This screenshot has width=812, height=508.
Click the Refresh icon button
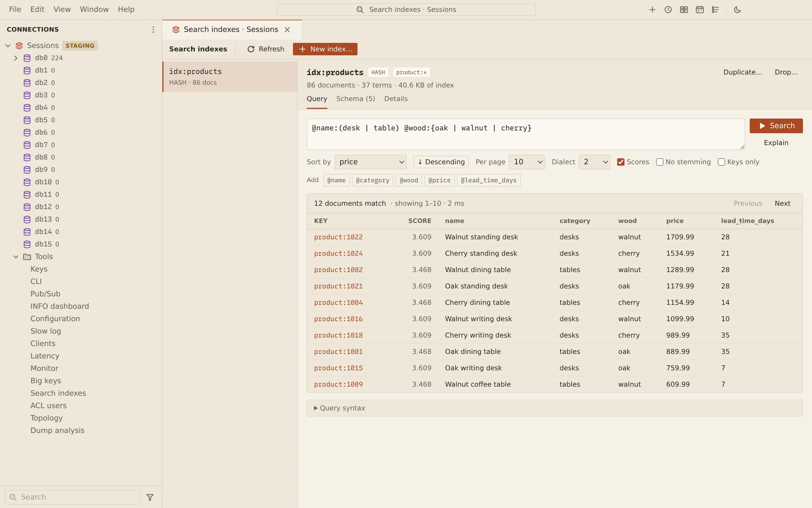click(265, 49)
